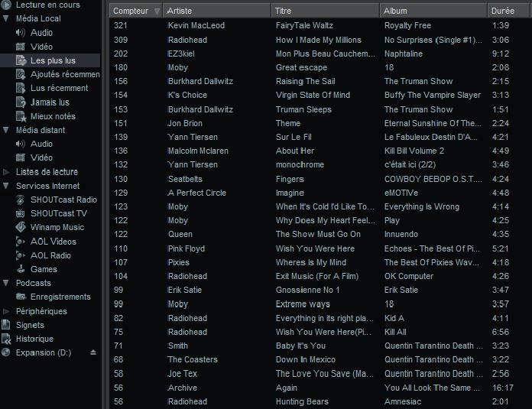Image resolution: width=532 pixels, height=409 pixels.
Task: Open the Jamais lus smart view
Action: tap(50, 102)
